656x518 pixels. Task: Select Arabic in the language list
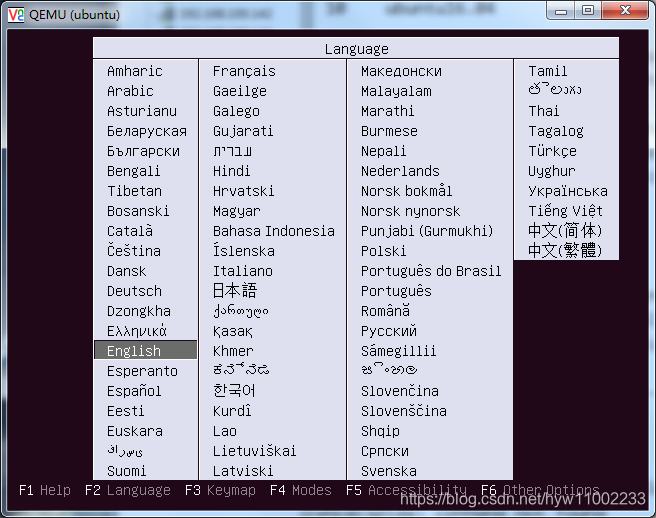pos(130,91)
